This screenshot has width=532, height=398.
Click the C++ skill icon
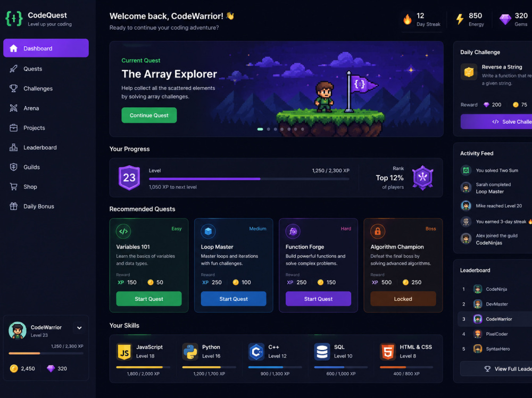[256, 352]
